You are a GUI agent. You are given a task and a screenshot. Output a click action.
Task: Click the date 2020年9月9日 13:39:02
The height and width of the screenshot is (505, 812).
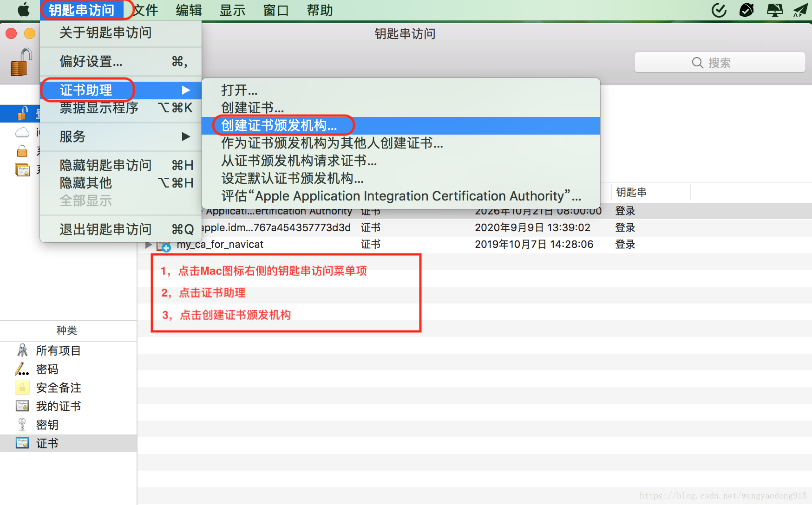coord(532,227)
